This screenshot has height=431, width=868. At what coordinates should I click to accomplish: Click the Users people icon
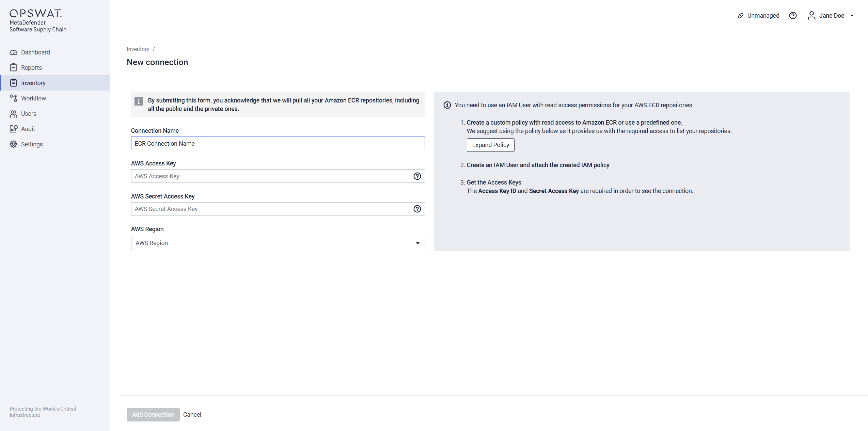(x=13, y=114)
